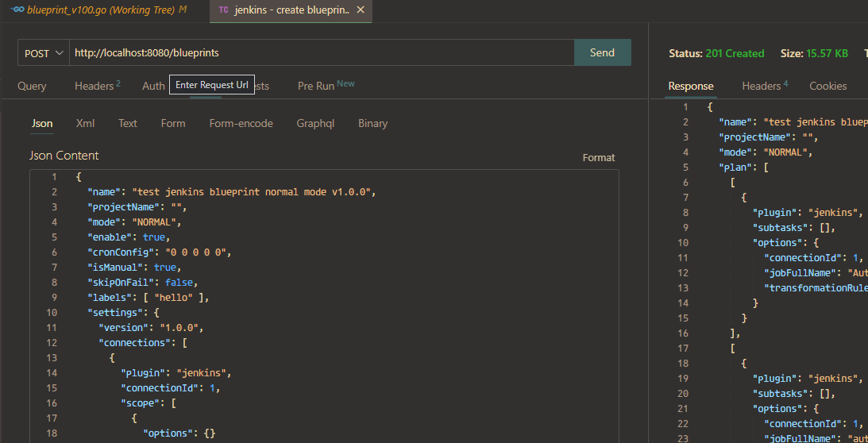This screenshot has width=868, height=443.
Task: Click the "options": {} line in request body
Action: point(179,433)
